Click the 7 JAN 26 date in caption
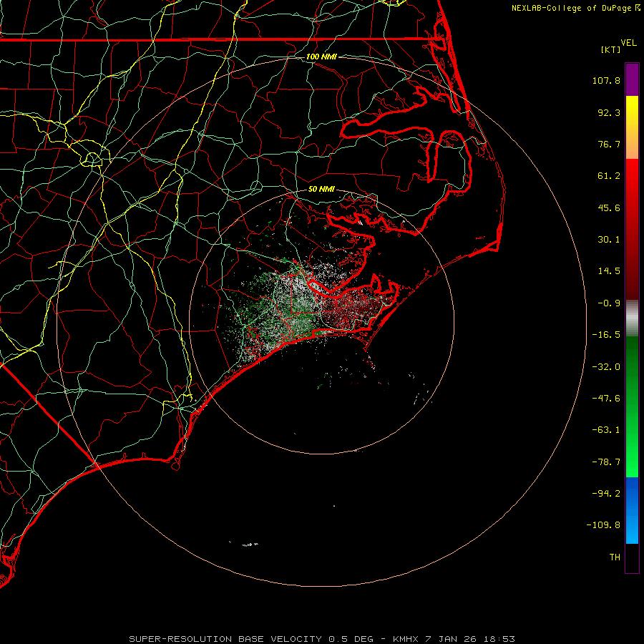The width and height of the screenshot is (644, 644). [450, 639]
